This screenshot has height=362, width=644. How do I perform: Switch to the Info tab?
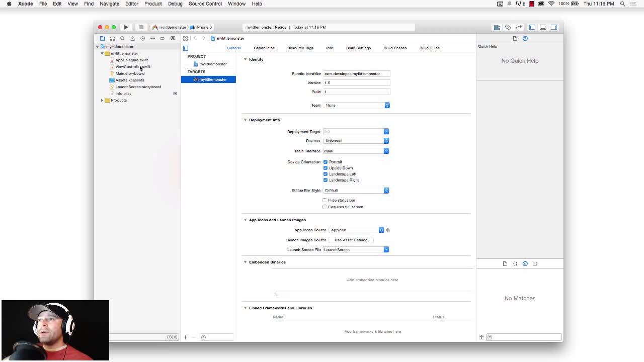[330, 48]
